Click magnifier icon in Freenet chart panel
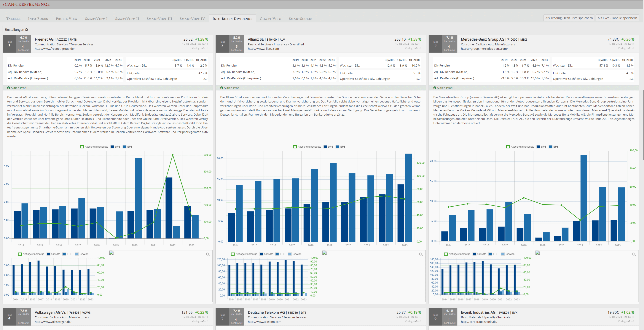Screen dimensions: 644x330 [x=208, y=254]
